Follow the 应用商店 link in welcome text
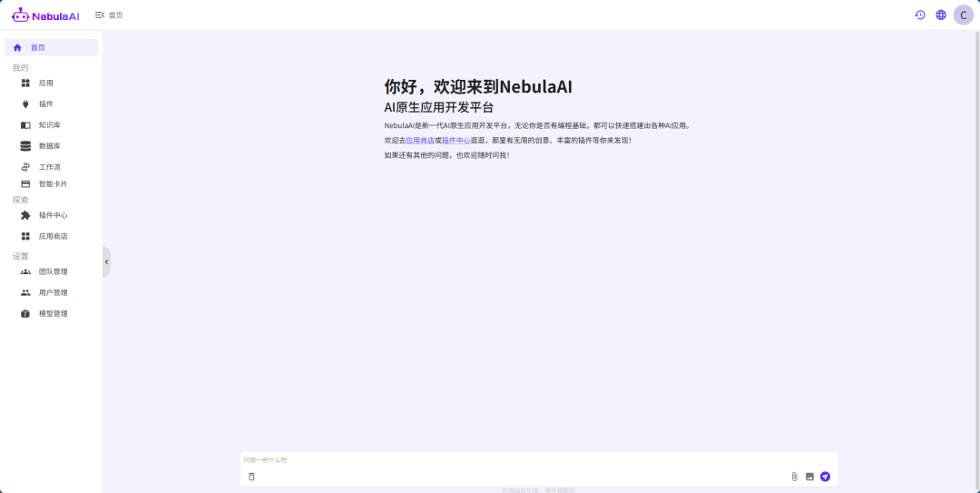Image resolution: width=980 pixels, height=493 pixels. (420, 140)
